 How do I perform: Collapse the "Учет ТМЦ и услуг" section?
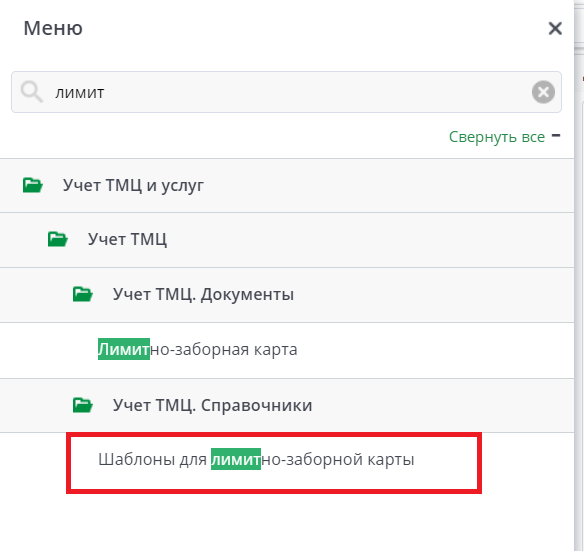coord(287,186)
